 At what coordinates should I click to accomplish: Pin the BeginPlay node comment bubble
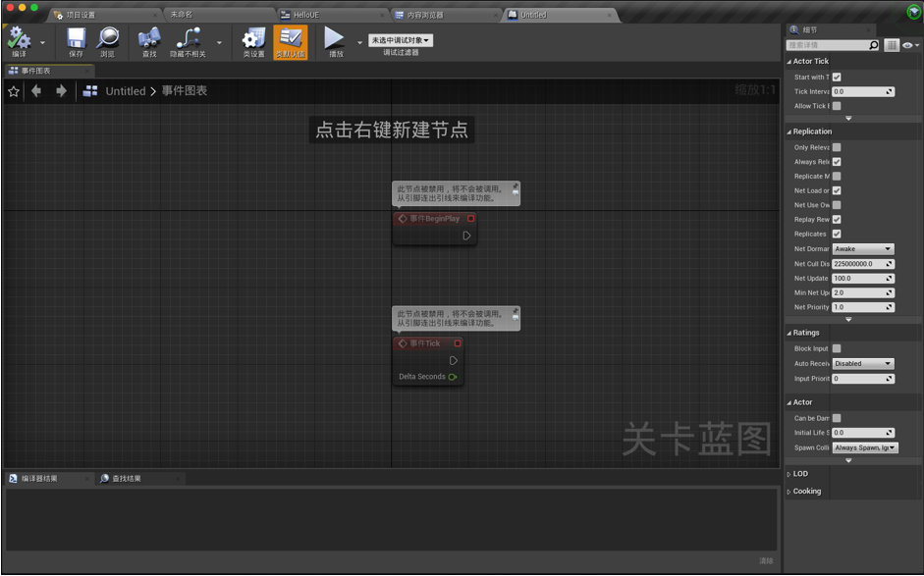pyautogui.click(x=516, y=186)
